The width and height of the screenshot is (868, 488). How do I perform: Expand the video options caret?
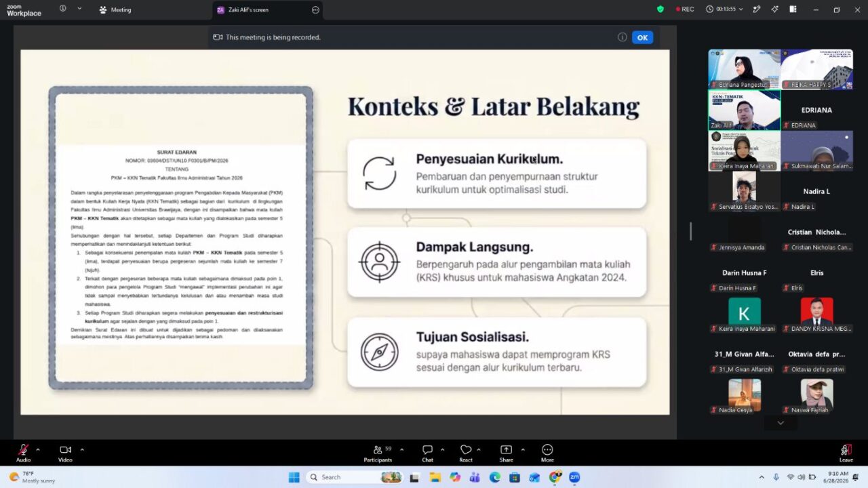[x=82, y=449]
